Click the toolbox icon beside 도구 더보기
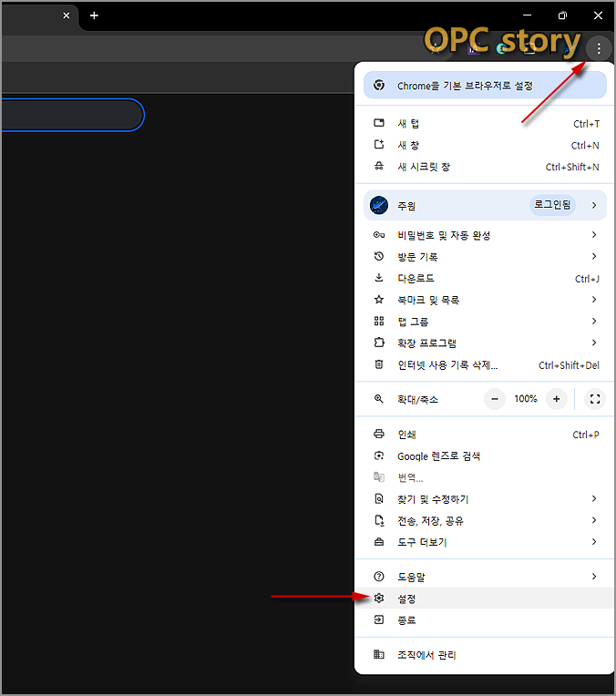 379,542
